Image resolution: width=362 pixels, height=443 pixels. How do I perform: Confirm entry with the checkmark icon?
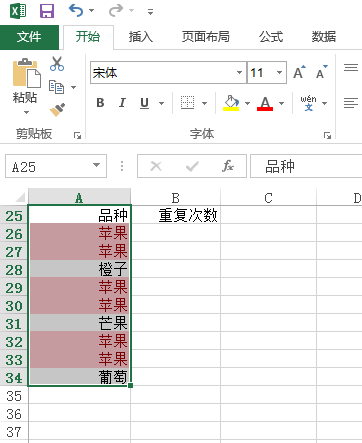[192, 166]
